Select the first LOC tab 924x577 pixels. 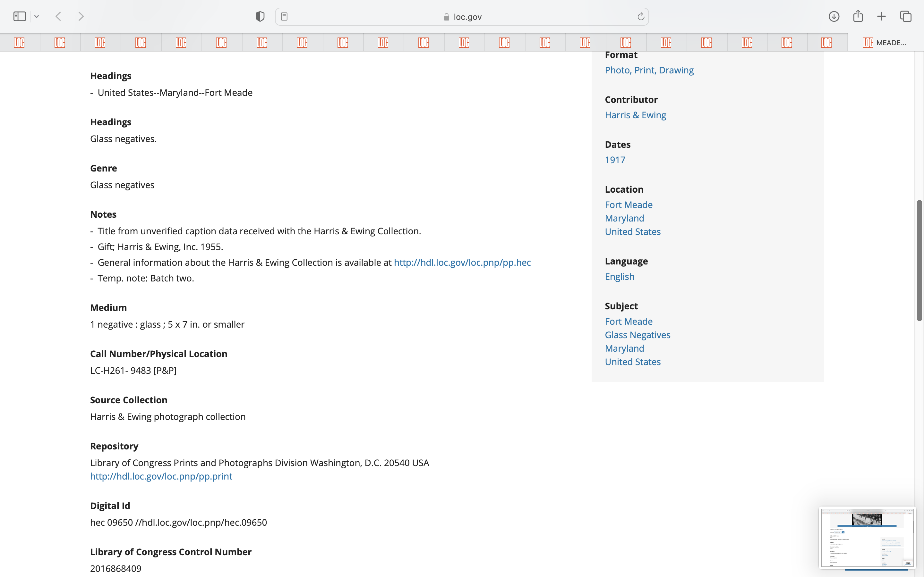pyautogui.click(x=20, y=42)
